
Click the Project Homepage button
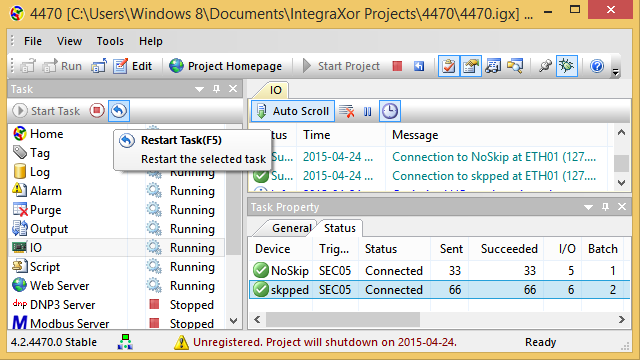[x=225, y=66]
